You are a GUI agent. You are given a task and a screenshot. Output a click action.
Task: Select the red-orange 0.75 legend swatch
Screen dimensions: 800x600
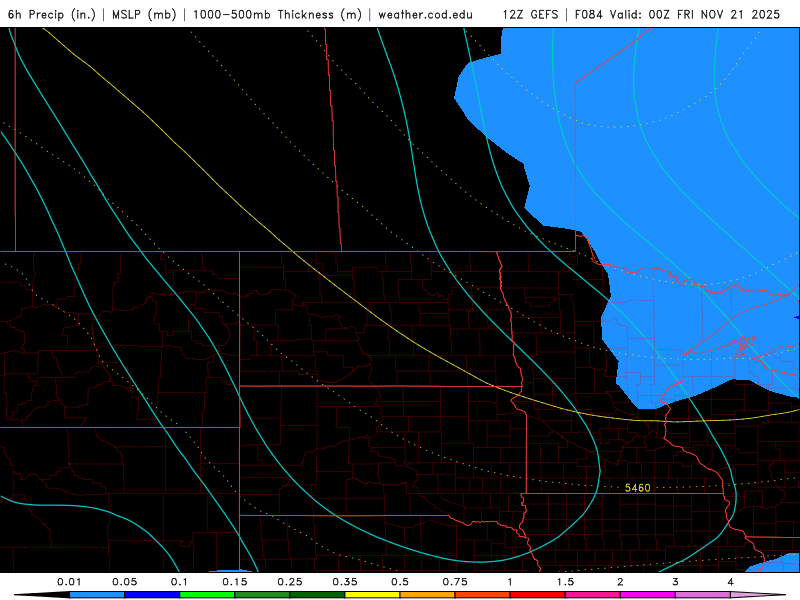click(x=483, y=595)
